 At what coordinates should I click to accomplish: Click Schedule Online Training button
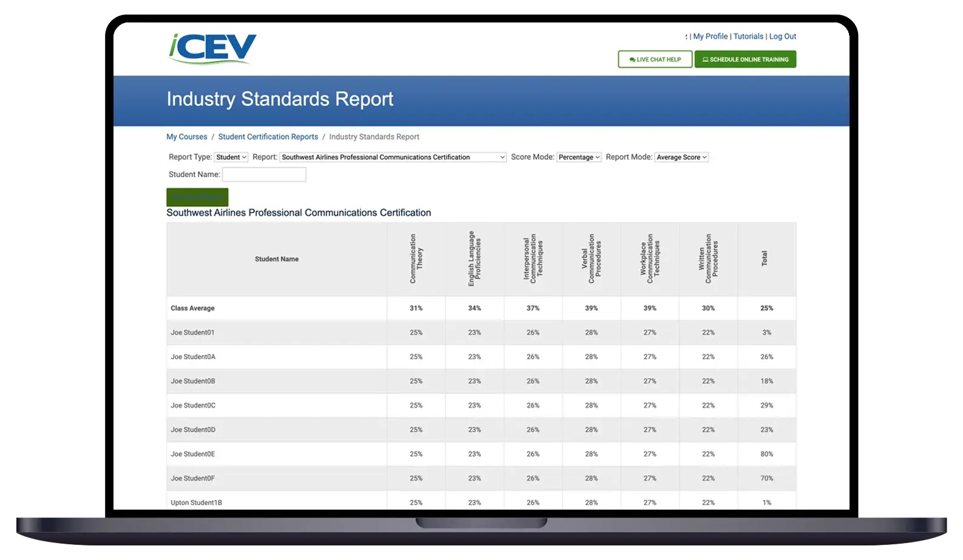point(745,59)
